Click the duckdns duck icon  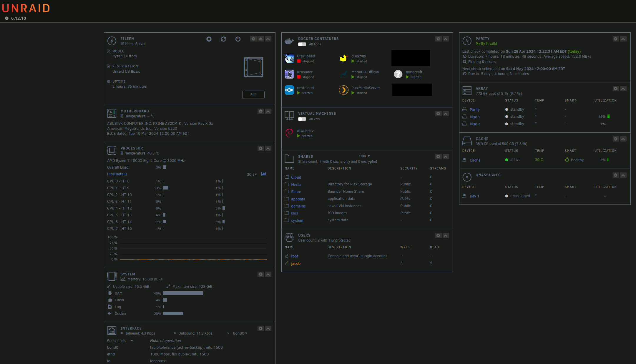[x=343, y=58]
